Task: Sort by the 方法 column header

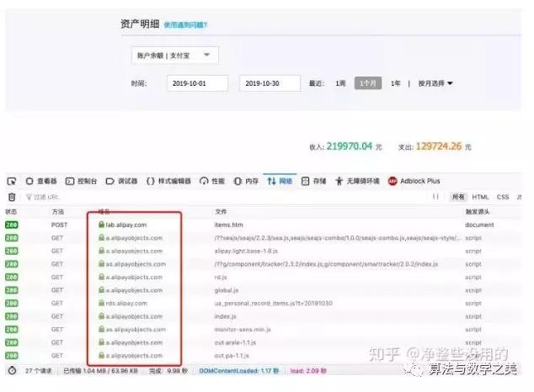Action: click(58, 212)
